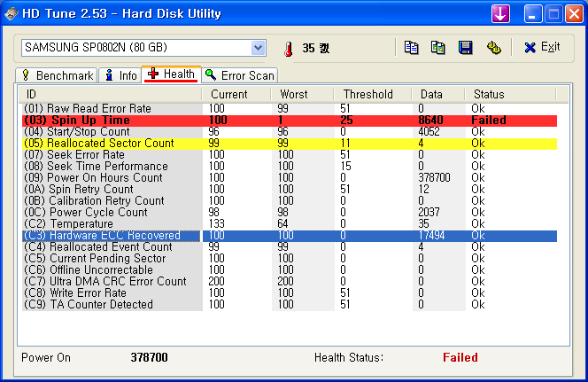Select the SAMSUNG SP0802N drive field

pos(143,48)
